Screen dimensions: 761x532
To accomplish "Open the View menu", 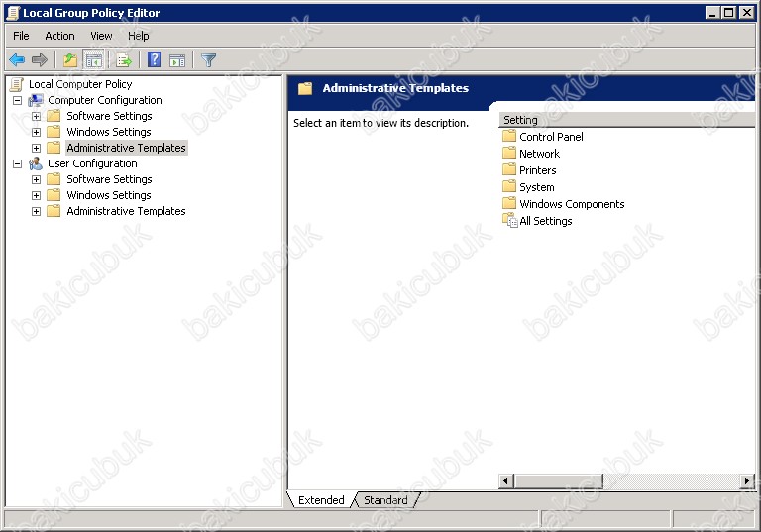I will pyautogui.click(x=101, y=36).
